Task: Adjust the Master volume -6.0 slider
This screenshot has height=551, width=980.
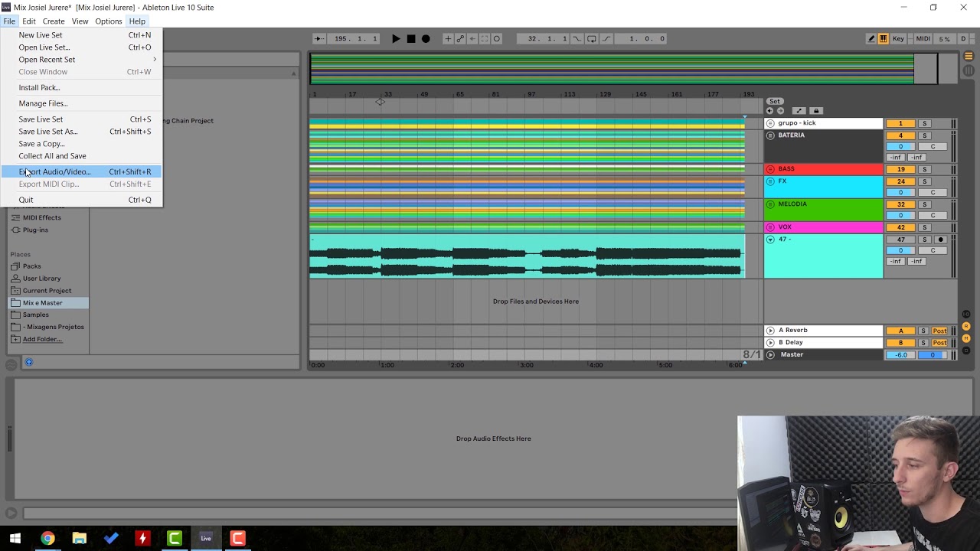Action: click(x=900, y=355)
